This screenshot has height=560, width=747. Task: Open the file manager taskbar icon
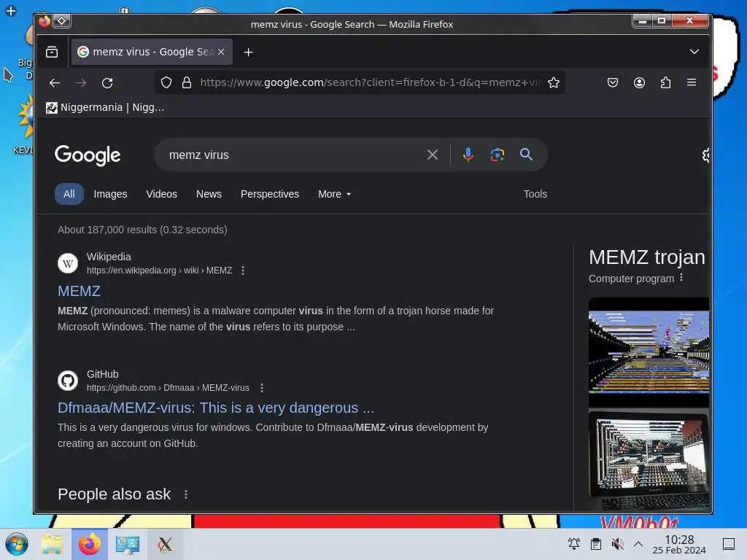click(x=52, y=544)
